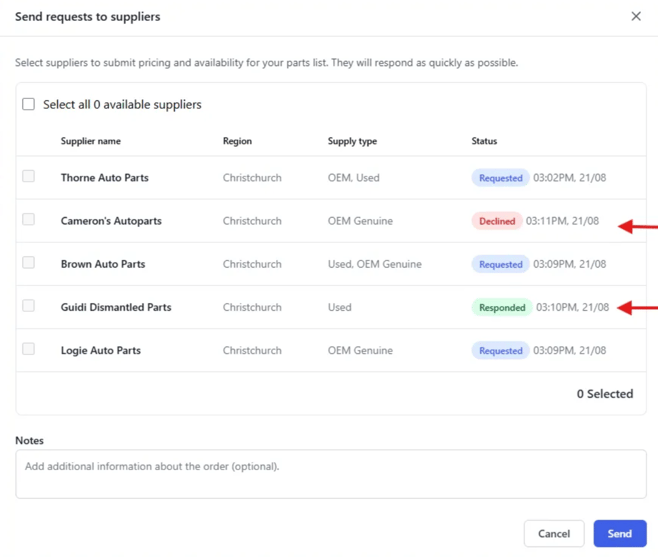
Task: Select the Logie Auto Parts supplier name
Action: click(101, 350)
